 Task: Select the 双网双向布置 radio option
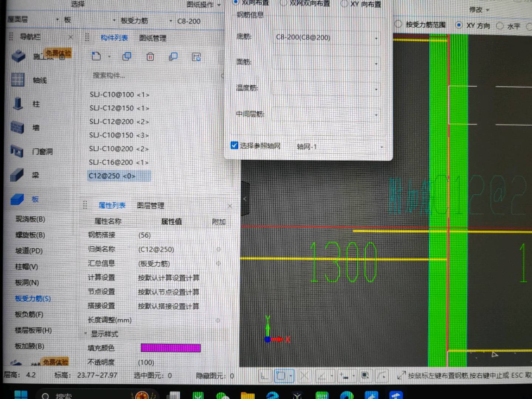284,3
